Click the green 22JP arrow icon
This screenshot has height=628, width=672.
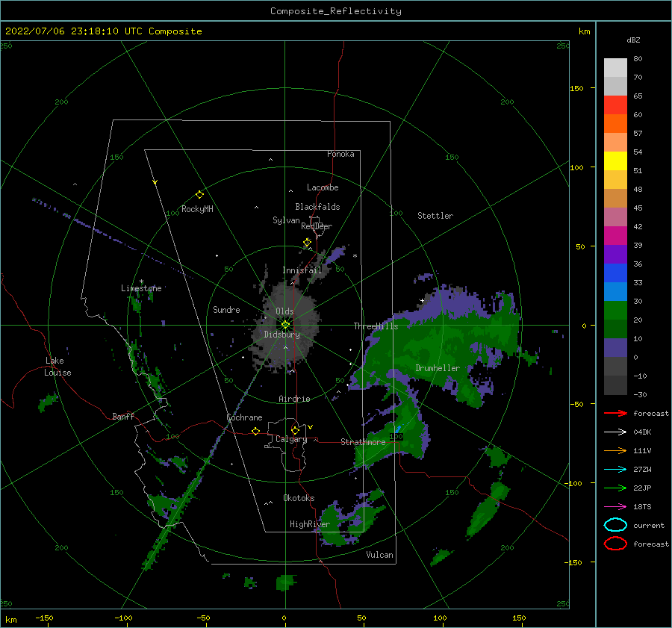[x=615, y=488]
